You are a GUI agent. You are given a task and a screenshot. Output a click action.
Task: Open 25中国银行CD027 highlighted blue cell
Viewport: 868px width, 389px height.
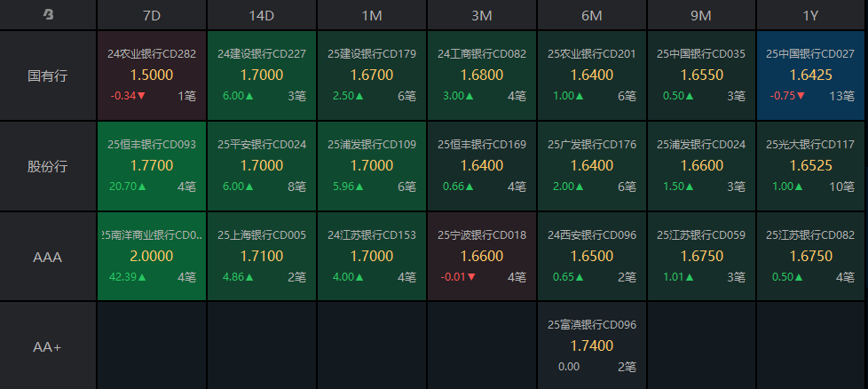(811, 75)
